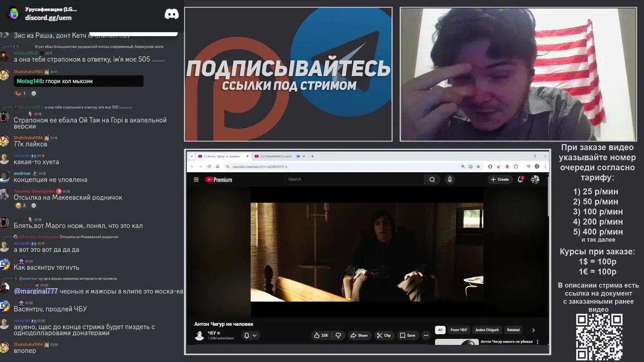This screenshot has height=362, width=644.
Task: Open recommended 'Антон Чигур никого не убивал'
Action: pyautogui.click(x=507, y=342)
